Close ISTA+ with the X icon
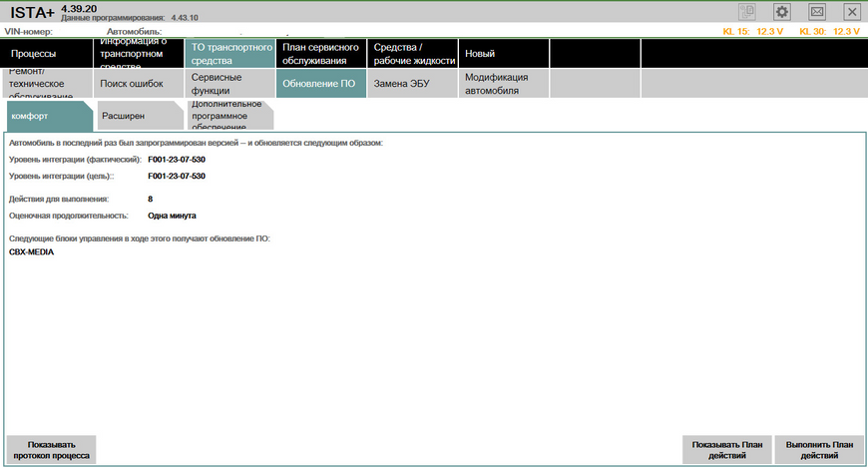 coord(852,12)
